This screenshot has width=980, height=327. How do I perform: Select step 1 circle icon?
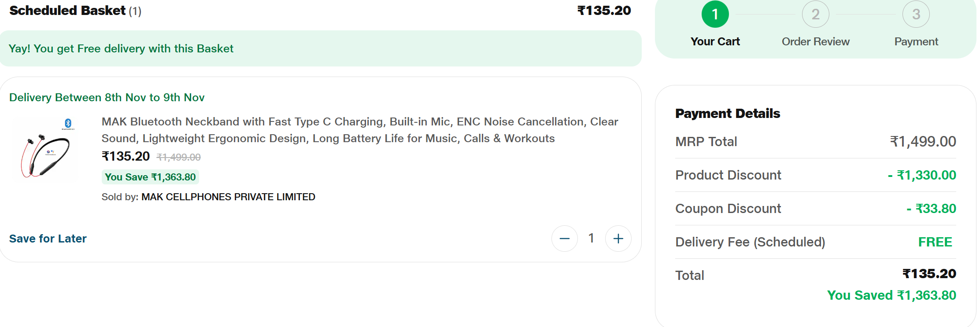click(715, 15)
